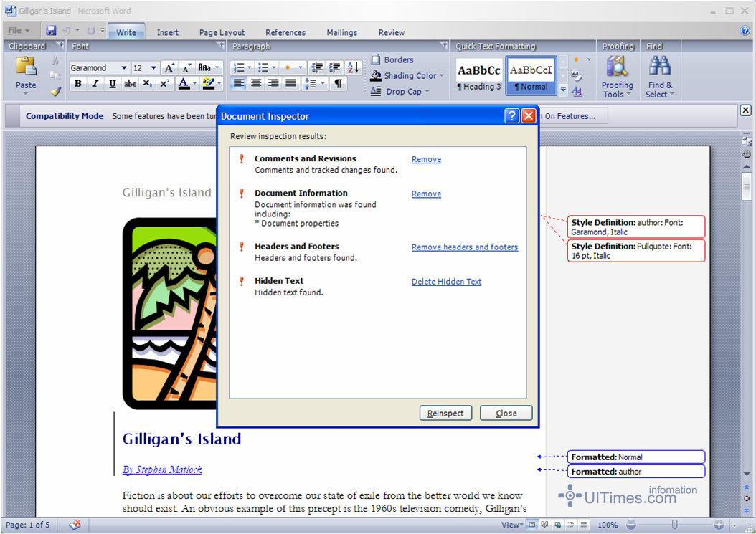Screen dimensions: 756x534
Task: Expand the Quick Styles gallery more arrow
Action: [562, 90]
